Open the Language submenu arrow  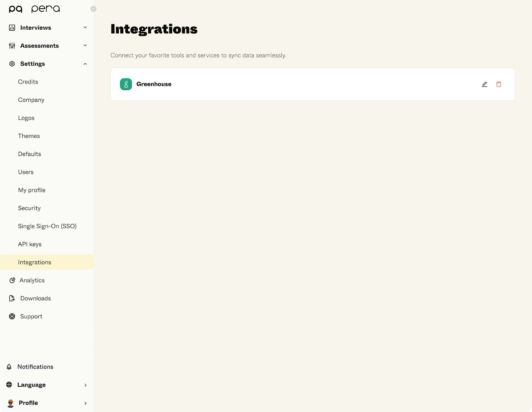(x=85, y=385)
